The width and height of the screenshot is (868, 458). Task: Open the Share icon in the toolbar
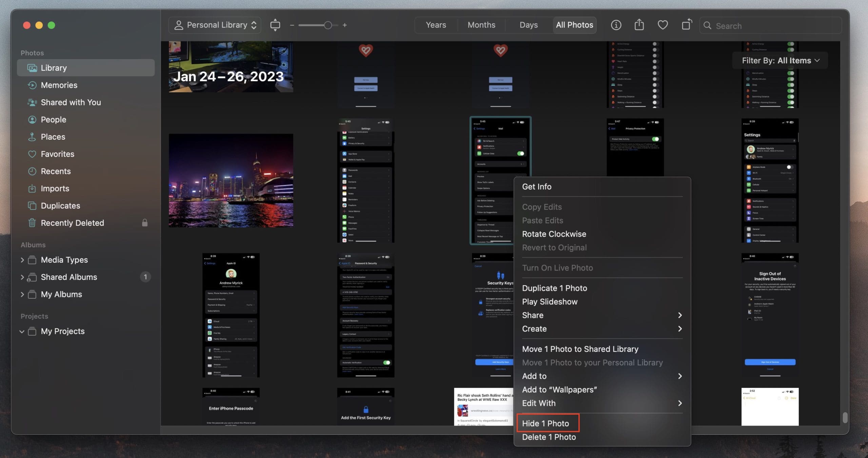(639, 25)
